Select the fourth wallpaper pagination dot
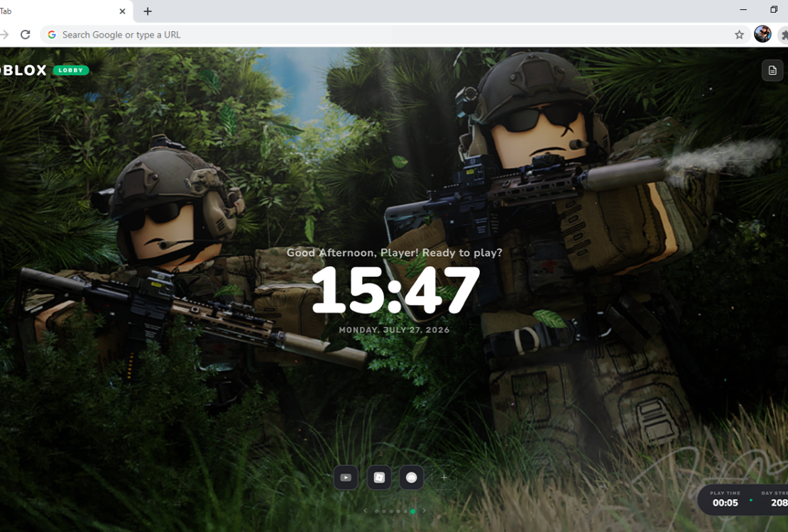The image size is (788, 532). (x=398, y=511)
